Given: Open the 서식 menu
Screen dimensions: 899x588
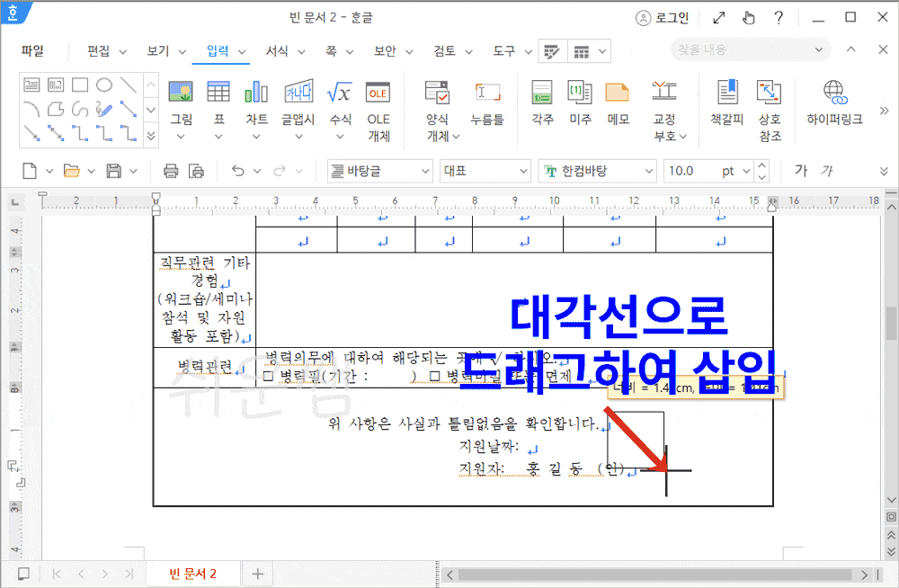Looking at the screenshot, I should coord(279,51).
